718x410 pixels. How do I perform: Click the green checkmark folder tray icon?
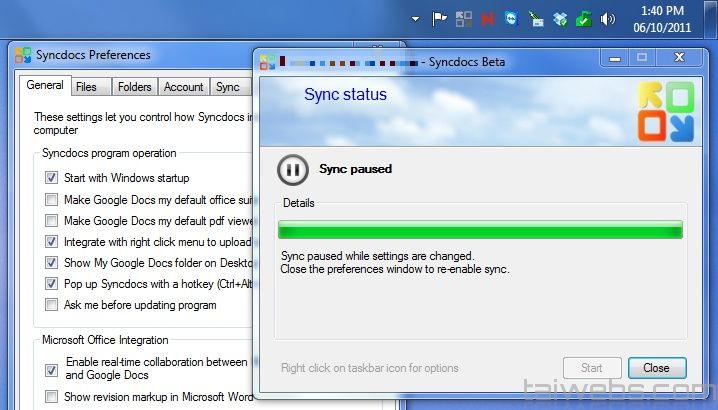584,19
